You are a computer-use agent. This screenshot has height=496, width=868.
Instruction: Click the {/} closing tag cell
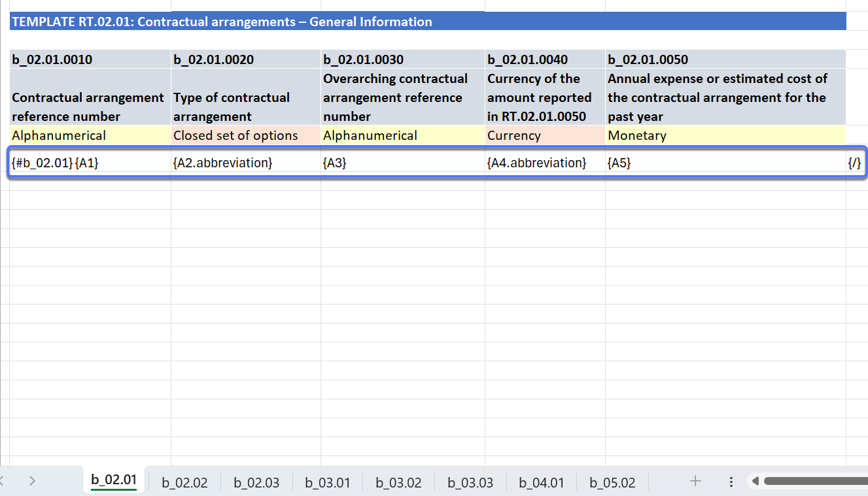point(854,163)
